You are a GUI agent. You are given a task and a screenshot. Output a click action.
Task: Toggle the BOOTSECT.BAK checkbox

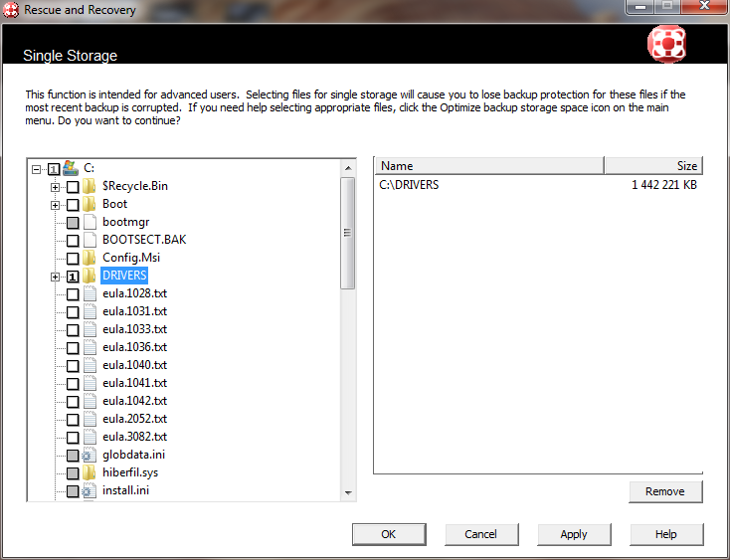point(73,240)
